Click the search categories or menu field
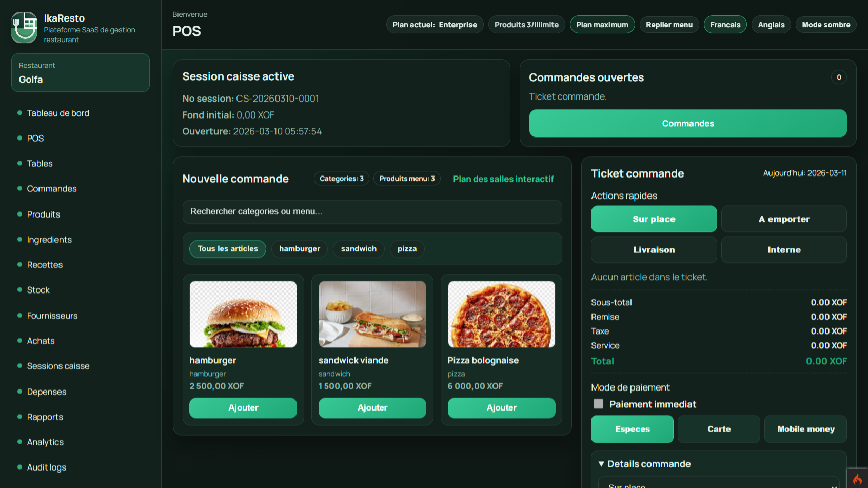Viewport: 868px width, 488px height. coord(372,211)
